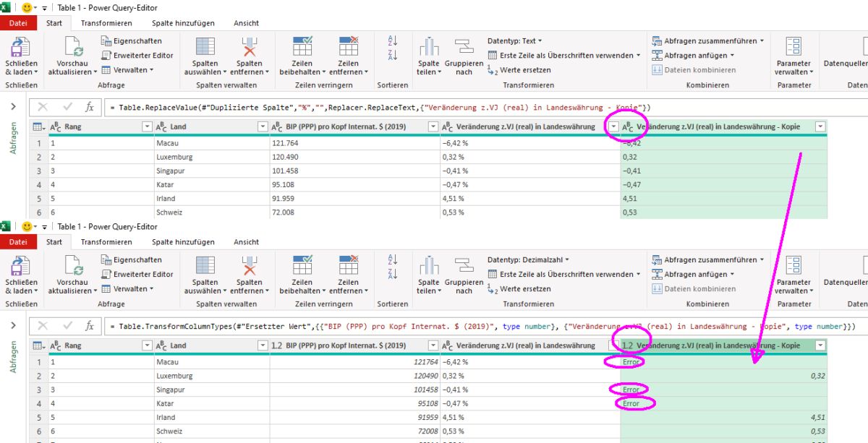The height and width of the screenshot is (443, 868).
Task: Open Erweiterter Editor in the lower window
Action: tap(137, 274)
